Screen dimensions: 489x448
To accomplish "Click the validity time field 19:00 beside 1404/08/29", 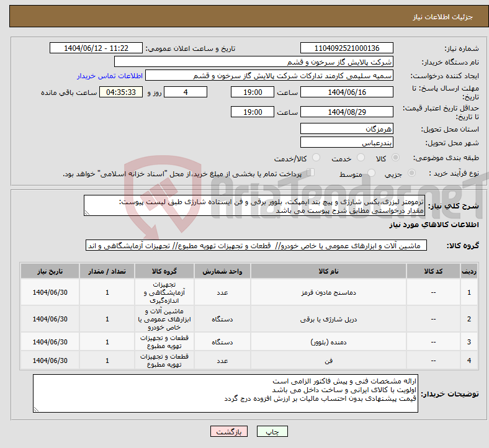I will 253,112.
